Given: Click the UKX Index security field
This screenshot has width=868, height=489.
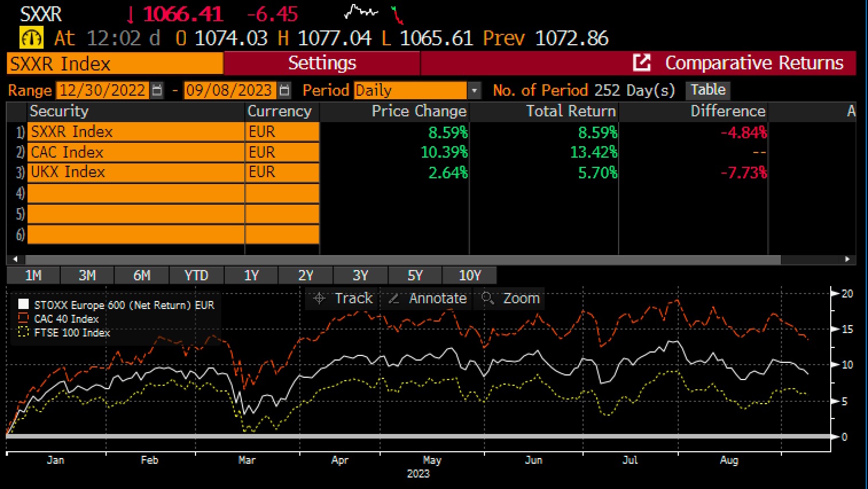Looking at the screenshot, I should pos(136,172).
